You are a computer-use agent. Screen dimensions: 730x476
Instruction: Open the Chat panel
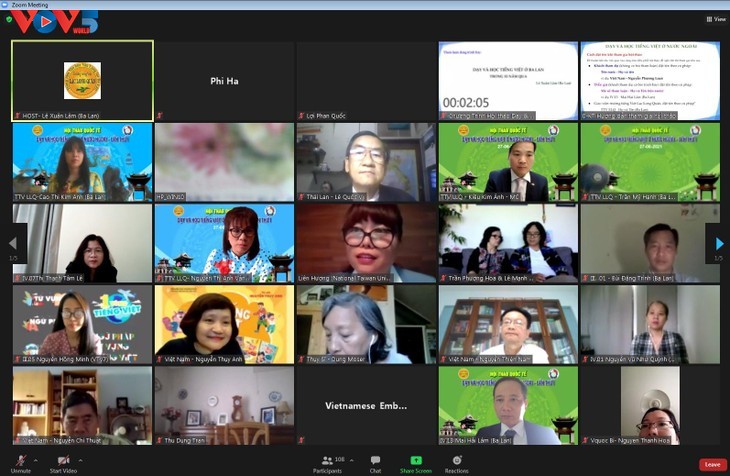pos(375,461)
